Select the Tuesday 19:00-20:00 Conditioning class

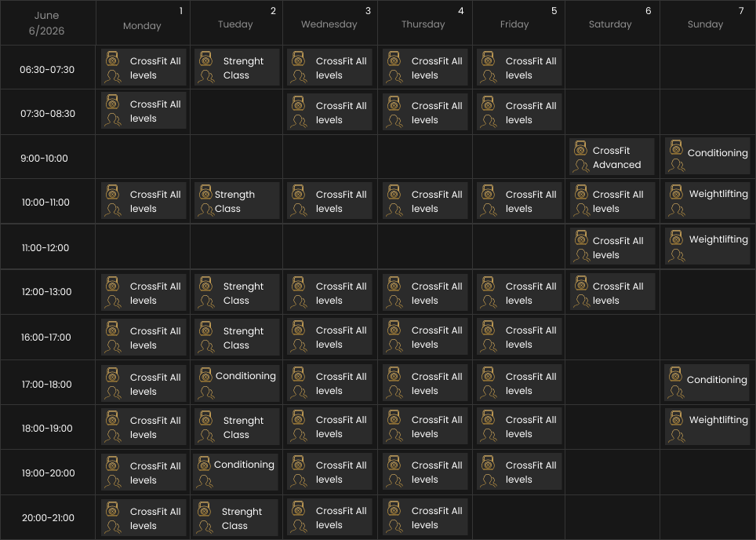(x=235, y=472)
